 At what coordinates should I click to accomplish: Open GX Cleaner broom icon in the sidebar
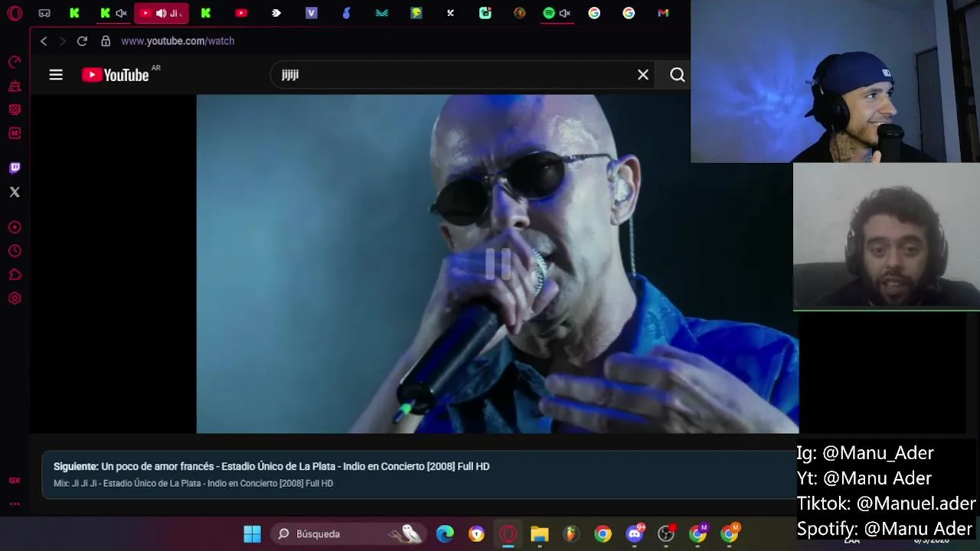point(15,86)
